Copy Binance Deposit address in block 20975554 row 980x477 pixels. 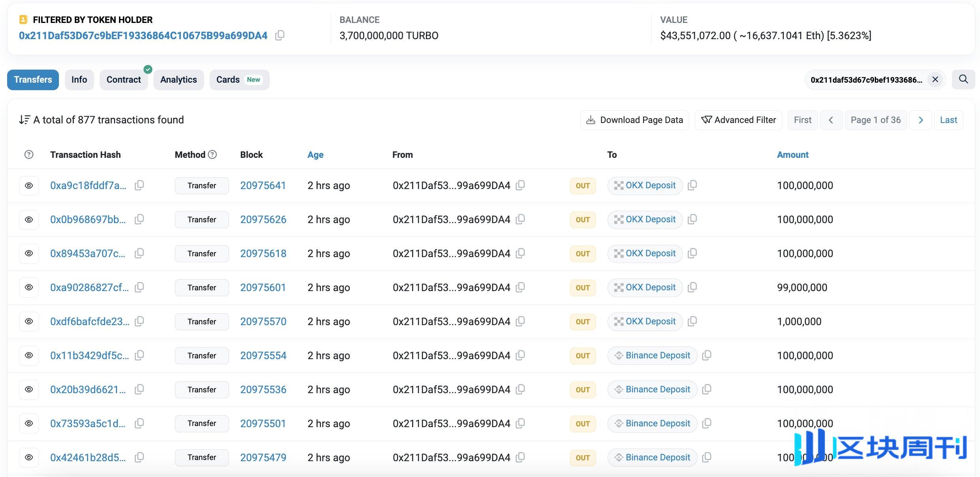click(x=707, y=355)
